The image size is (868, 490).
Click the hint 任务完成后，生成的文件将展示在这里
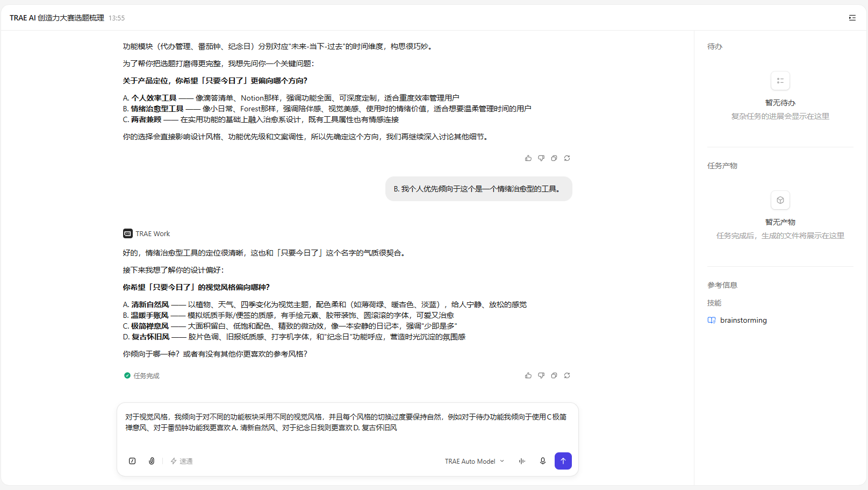click(780, 236)
